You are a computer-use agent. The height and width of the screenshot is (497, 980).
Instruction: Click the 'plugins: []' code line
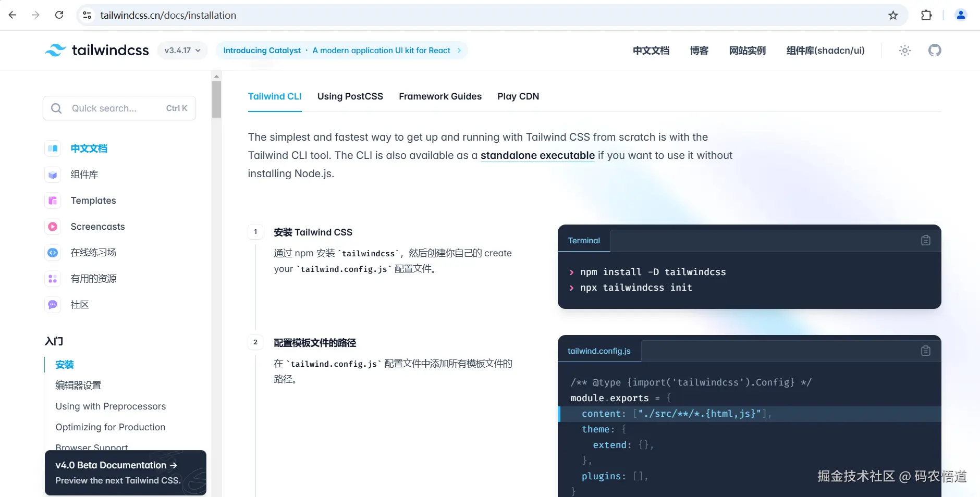coord(615,476)
